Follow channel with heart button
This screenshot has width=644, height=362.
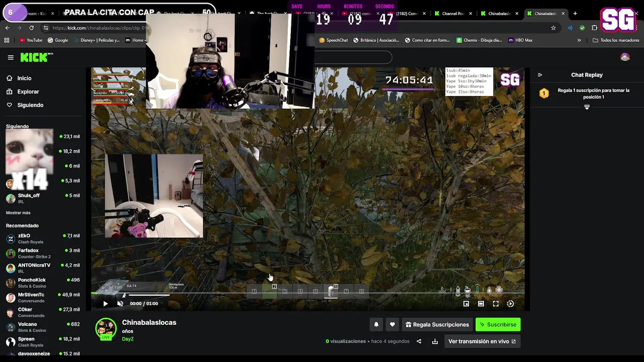pos(392,325)
